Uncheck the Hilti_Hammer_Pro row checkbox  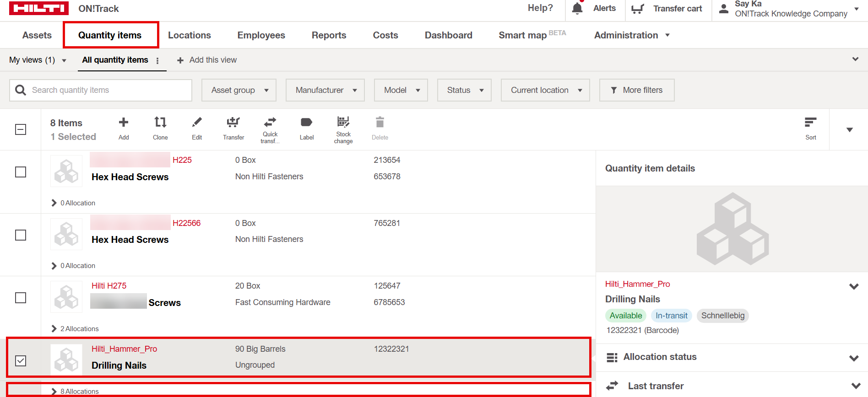pyautogui.click(x=21, y=361)
